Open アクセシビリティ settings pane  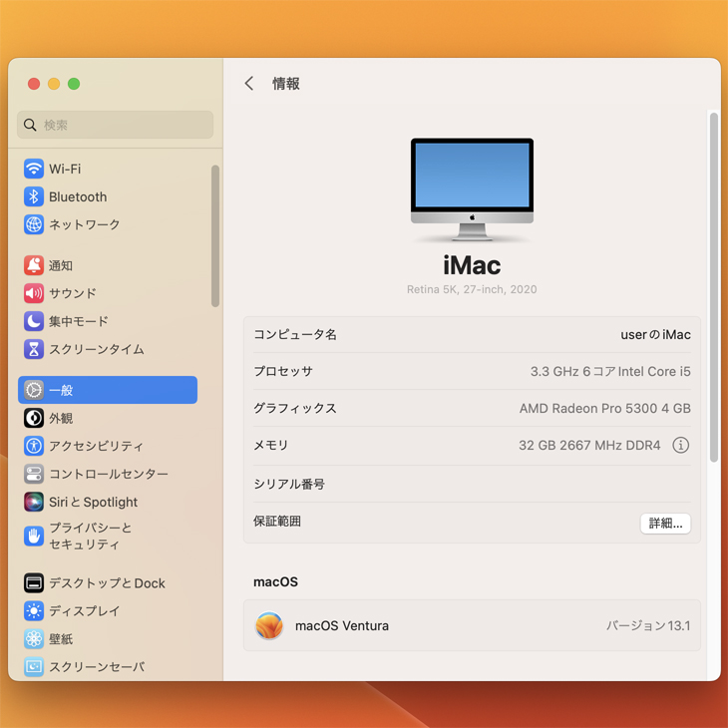(x=96, y=447)
